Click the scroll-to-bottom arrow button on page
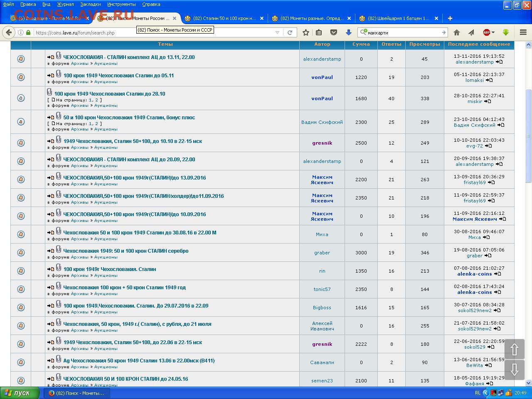Screen dimensions: 532x399 [515, 369]
